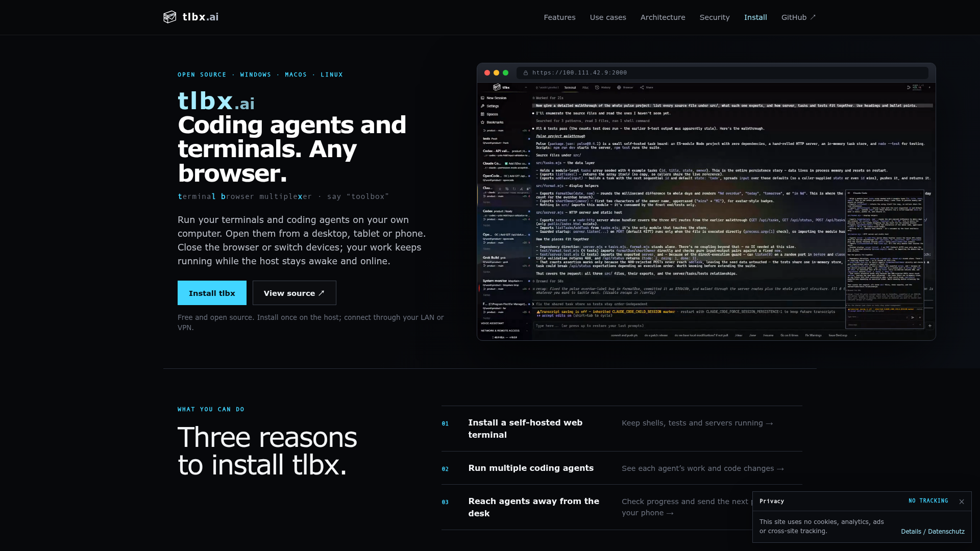Open the Architecture nav item

[x=663, y=17]
